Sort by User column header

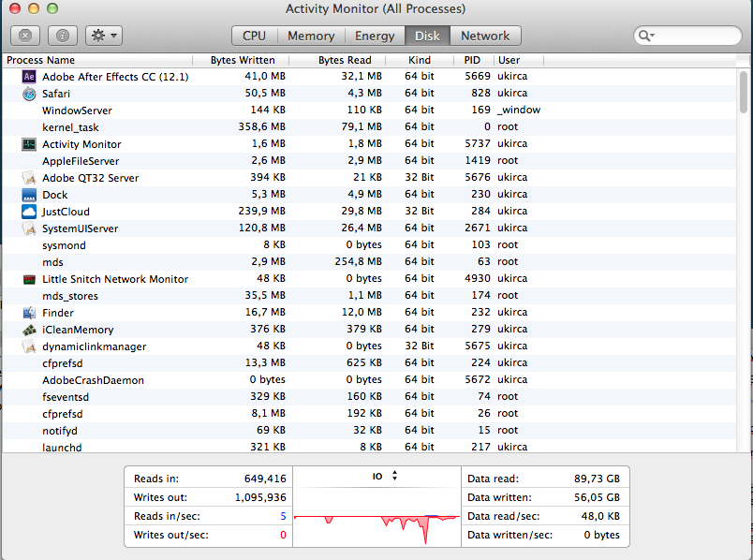519,60
